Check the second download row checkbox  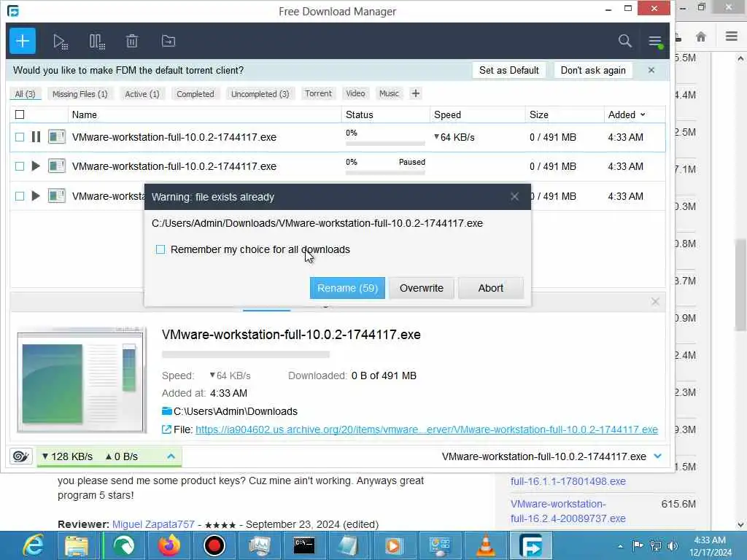coord(20,166)
